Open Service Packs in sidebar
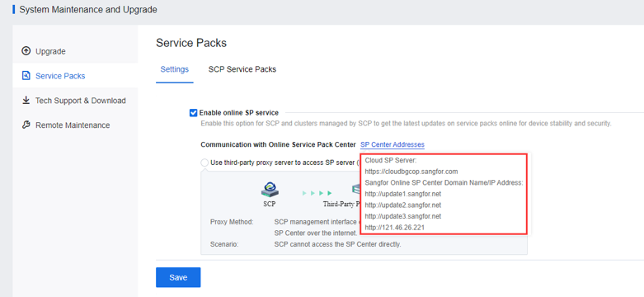 75,76
